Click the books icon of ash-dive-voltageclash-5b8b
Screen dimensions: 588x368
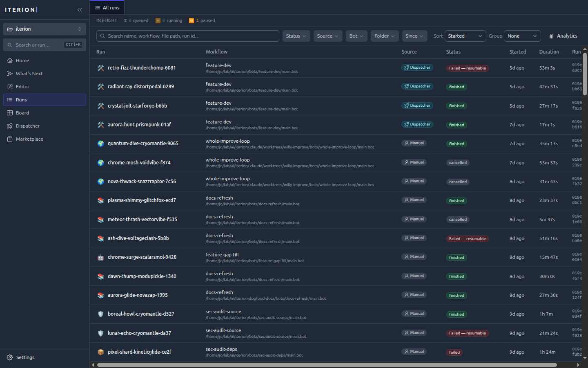pos(101,238)
